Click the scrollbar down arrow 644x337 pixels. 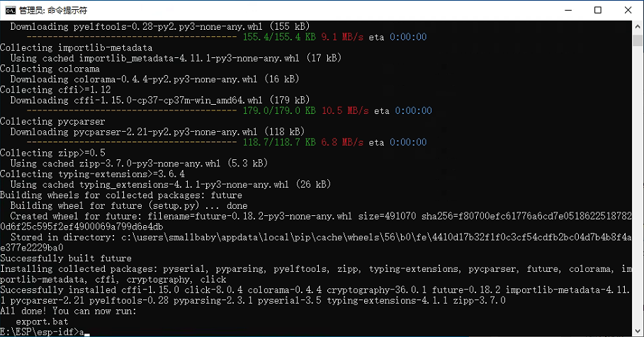point(638,331)
